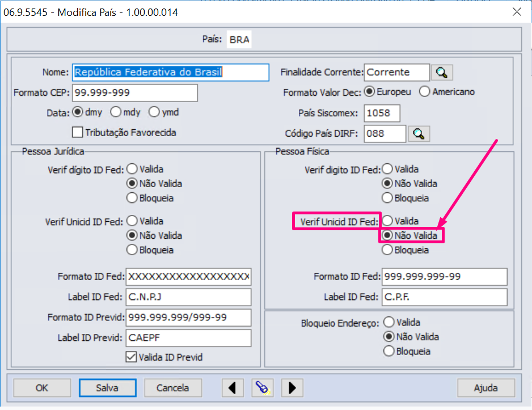Click the País Siscomex field
532x410 pixels.
pos(382,113)
